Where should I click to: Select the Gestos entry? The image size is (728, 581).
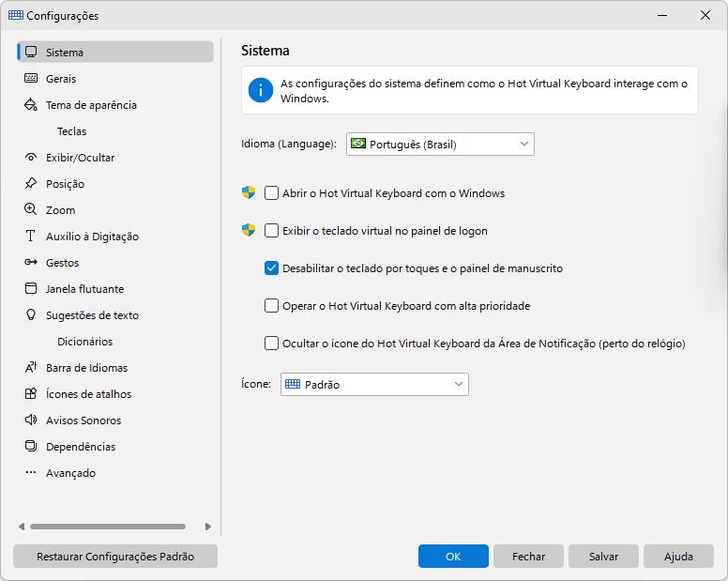[115, 263]
